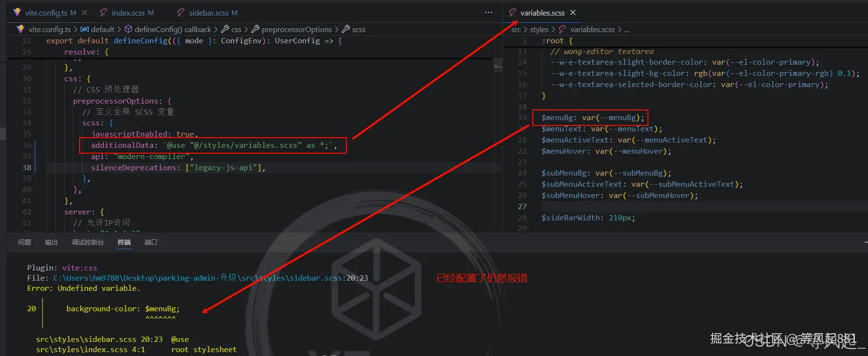
Task: Click the $menuHover declaration line
Action: (x=606, y=151)
